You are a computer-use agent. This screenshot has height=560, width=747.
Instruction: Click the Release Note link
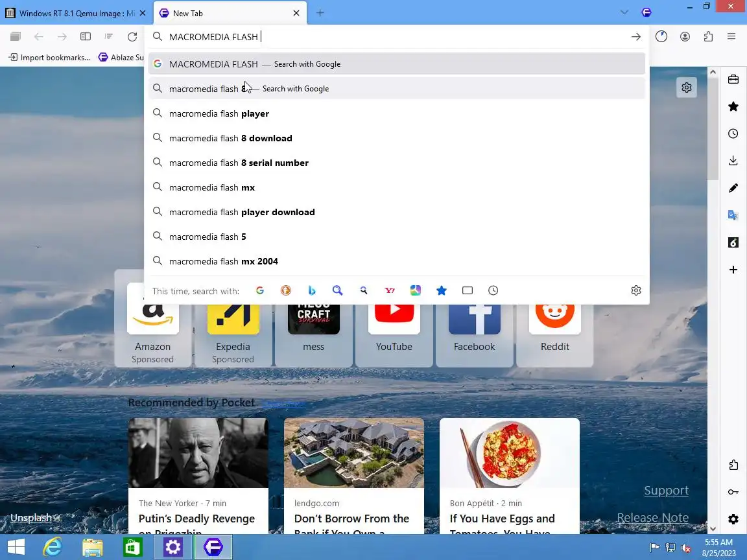tap(653, 518)
